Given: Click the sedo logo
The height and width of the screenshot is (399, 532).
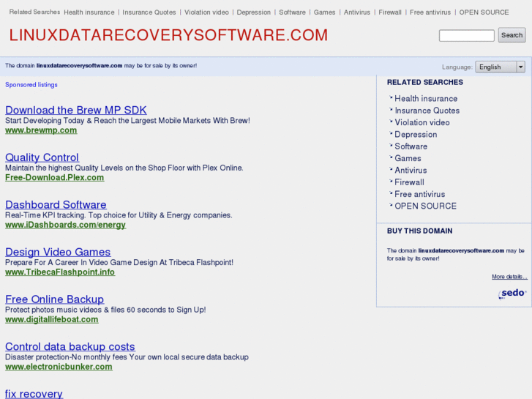Looking at the screenshot, I should coord(512,294).
